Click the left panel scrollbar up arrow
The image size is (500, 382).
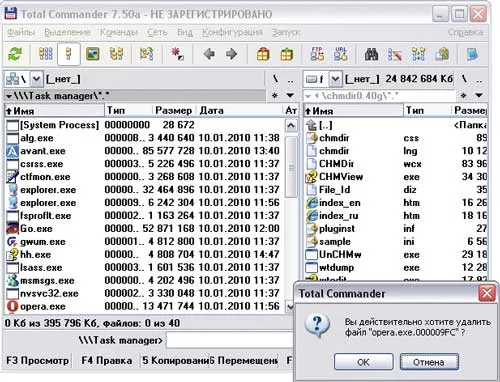tap(291, 126)
